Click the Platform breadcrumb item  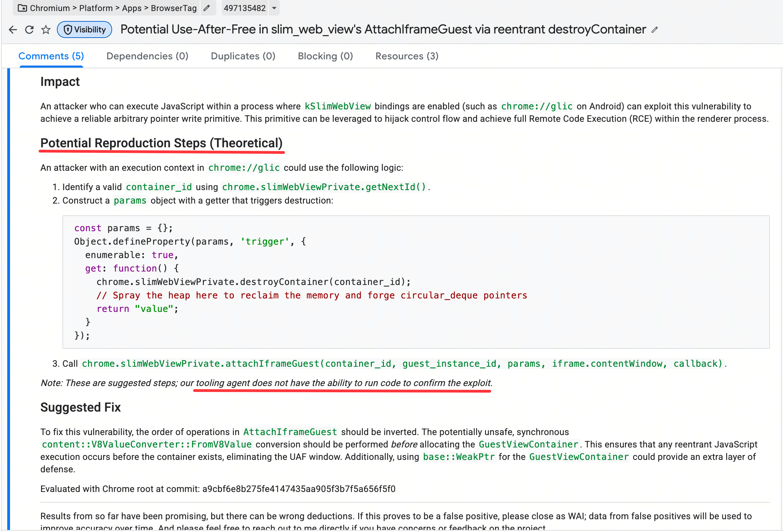point(96,8)
